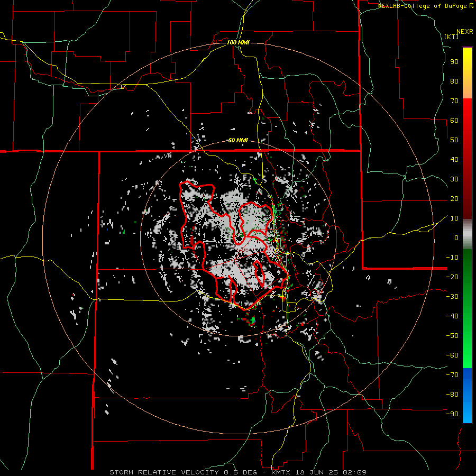Image resolution: width=476 pixels, height=476 pixels.
Task: Click the -30 scale value
Action: click(452, 297)
